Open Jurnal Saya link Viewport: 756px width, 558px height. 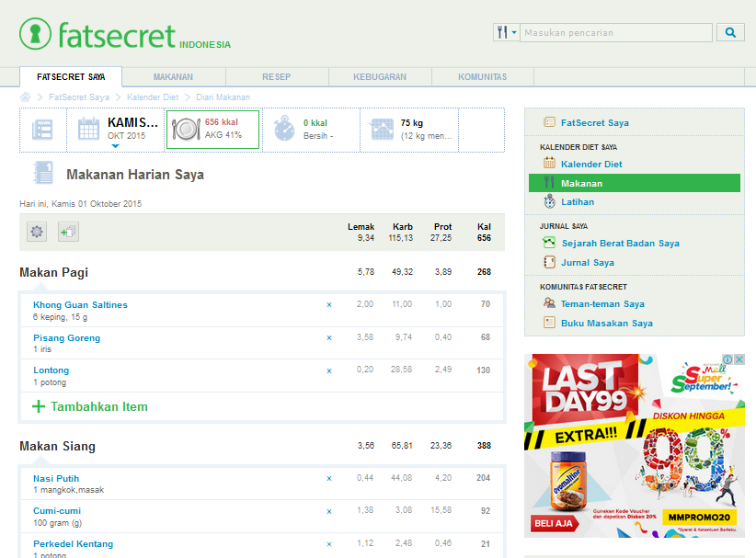[x=588, y=263]
